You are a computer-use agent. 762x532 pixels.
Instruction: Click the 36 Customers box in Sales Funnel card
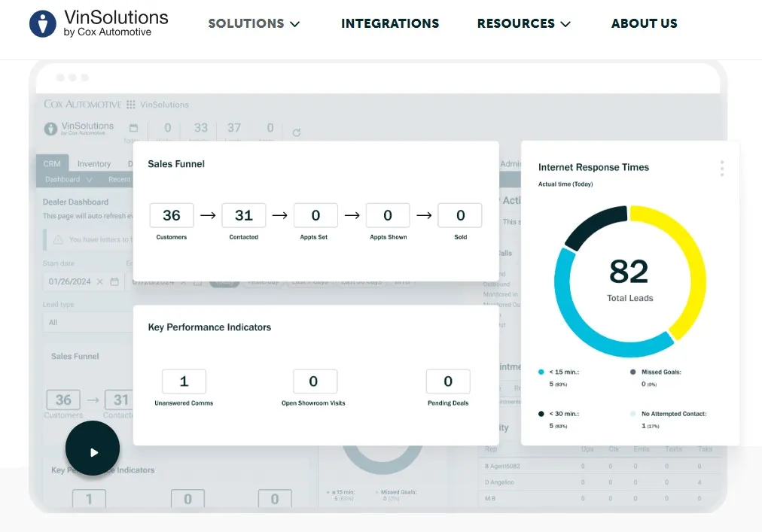[172, 215]
